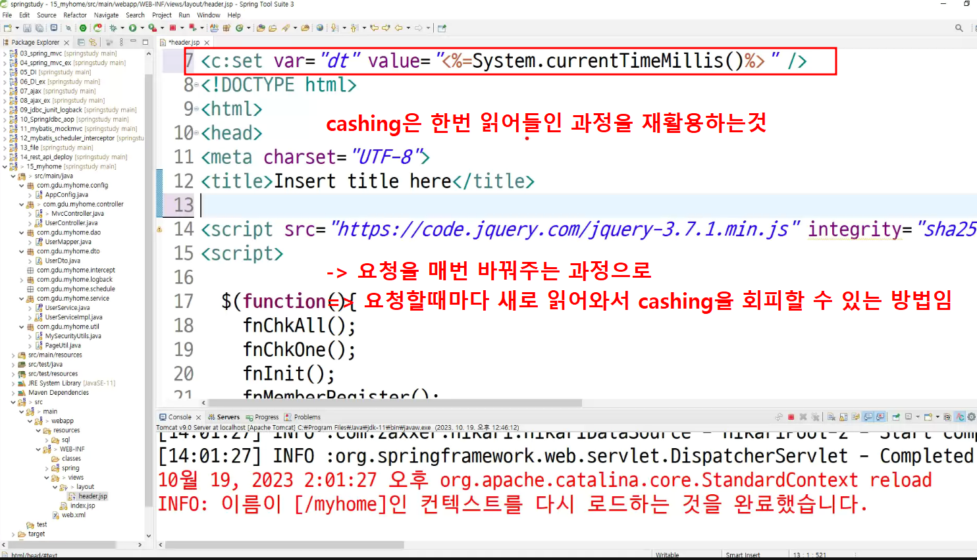
Task: Toggle Show Console on standard error change
Action: click(x=880, y=417)
